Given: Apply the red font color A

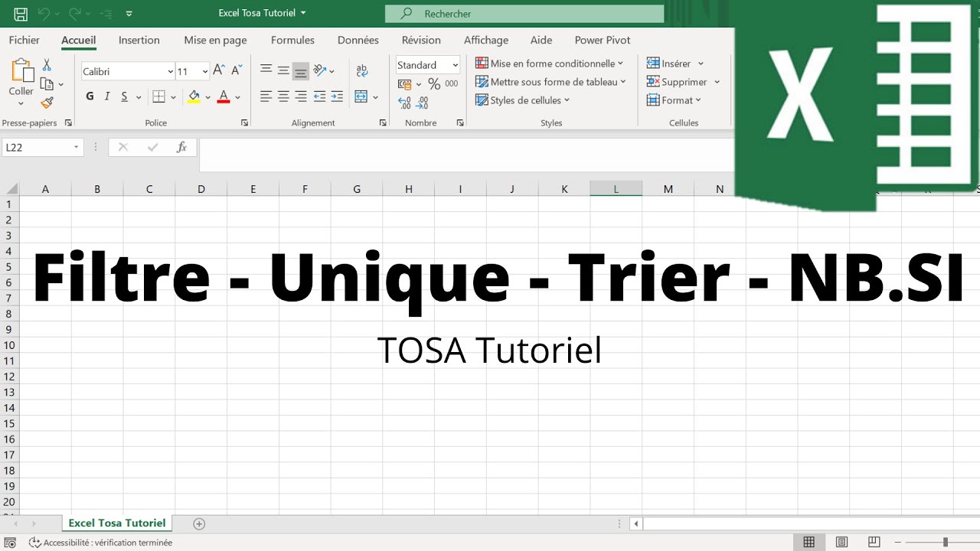Looking at the screenshot, I should (x=224, y=96).
